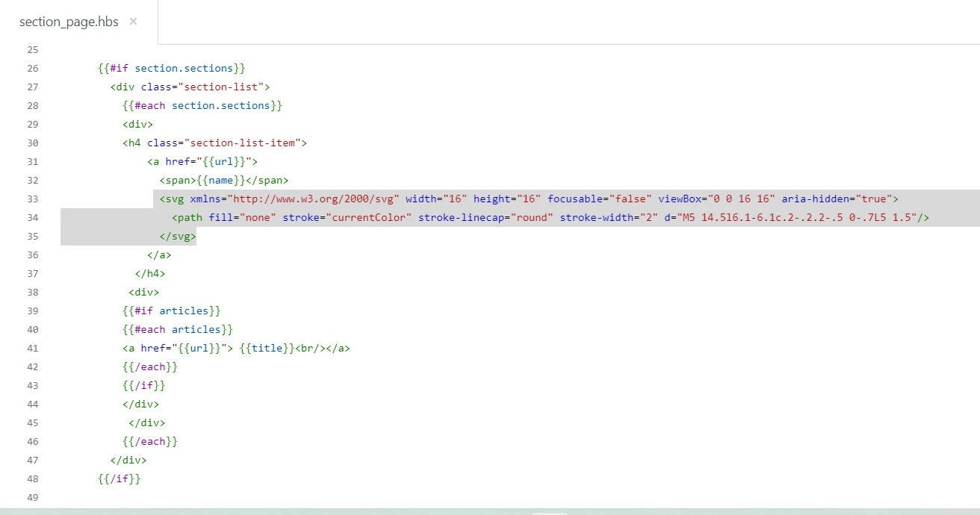Select the section_page.hbs tab

[78, 22]
